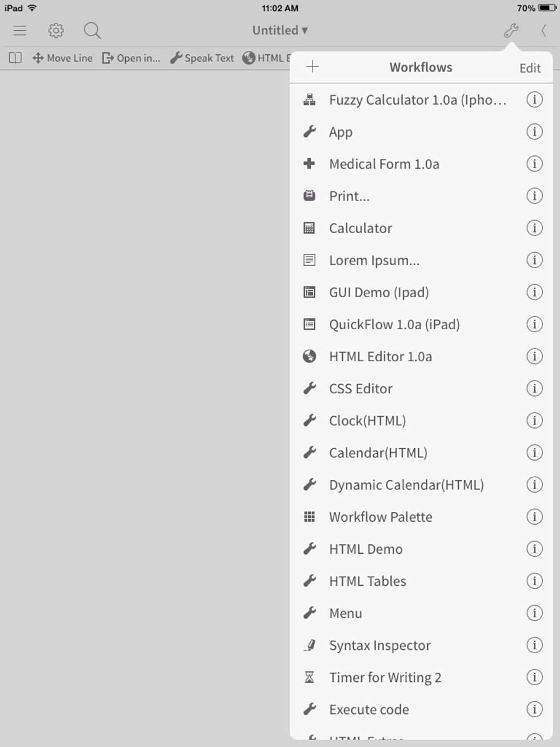Select the Move Line tool icon
Image resolution: width=560 pixels, height=747 pixels.
coord(38,58)
